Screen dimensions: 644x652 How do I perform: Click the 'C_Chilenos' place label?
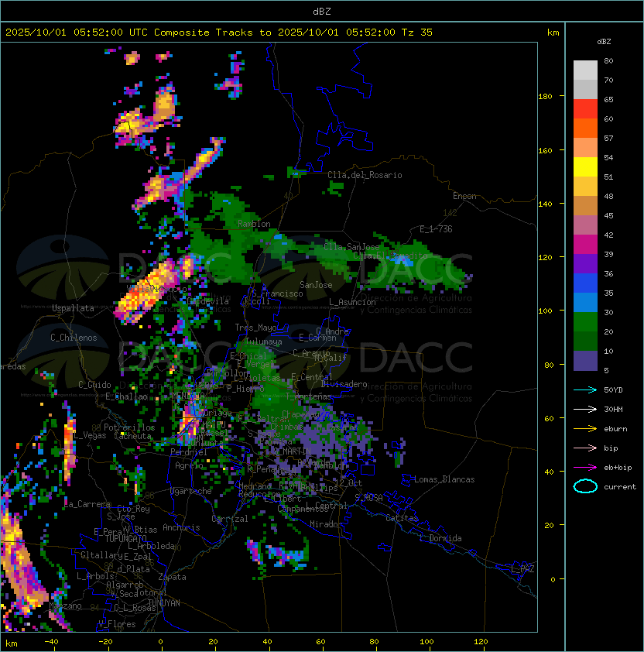pyautogui.click(x=74, y=338)
